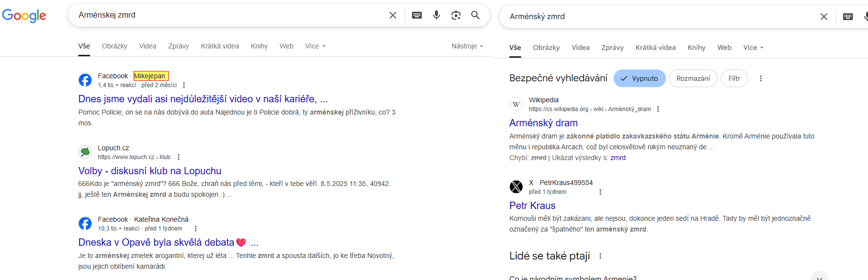The image size is (868, 280).
Task: Clear the left search box text
Action: tap(392, 15)
